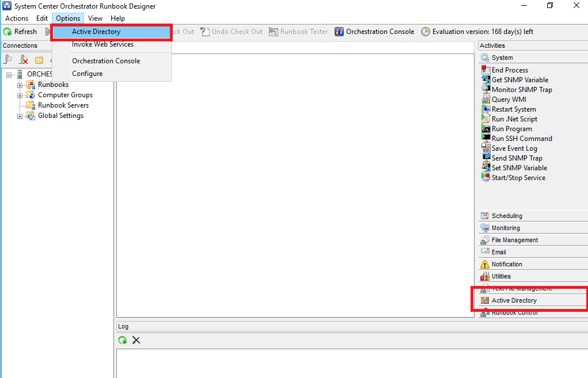Open the Scheduling activities category

point(507,216)
